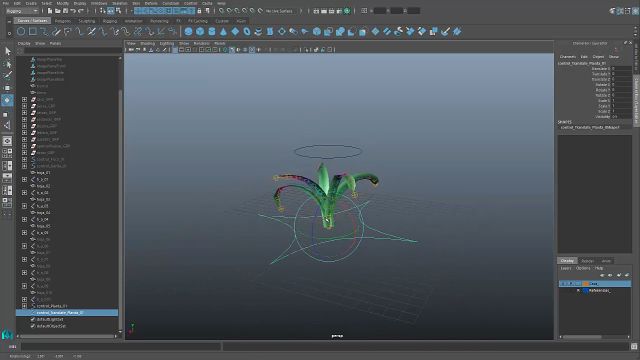Toggle the R flag on Referencias layer
The image size is (640, 360).
click(578, 290)
